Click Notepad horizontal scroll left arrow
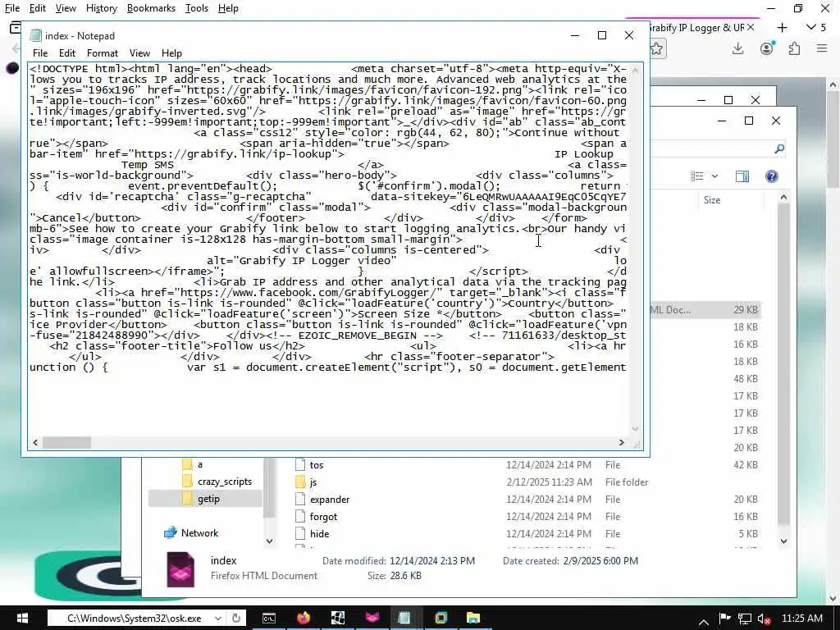840x630 pixels. [35, 442]
